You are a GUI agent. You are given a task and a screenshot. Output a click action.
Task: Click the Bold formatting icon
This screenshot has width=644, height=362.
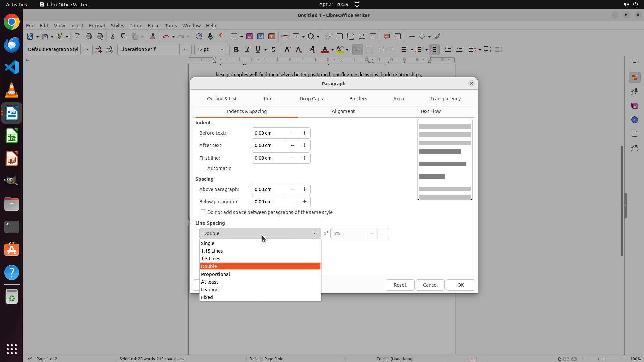pos(236,49)
